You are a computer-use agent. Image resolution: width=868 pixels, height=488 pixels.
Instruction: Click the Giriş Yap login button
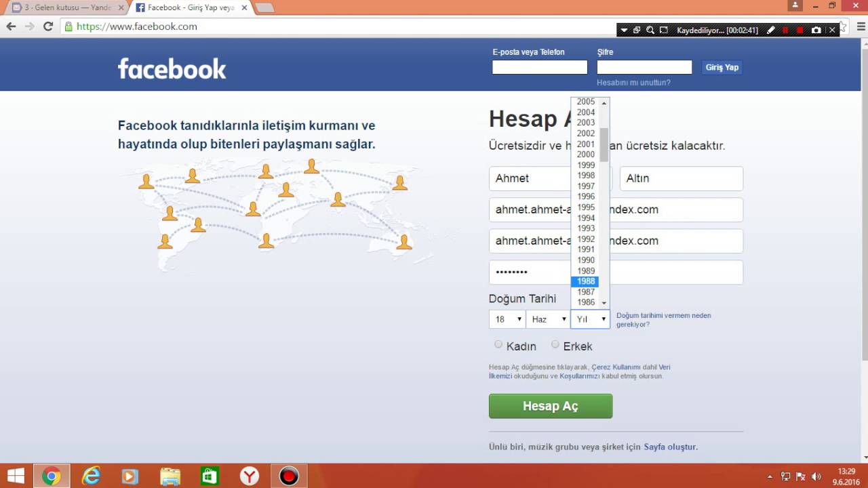point(722,67)
